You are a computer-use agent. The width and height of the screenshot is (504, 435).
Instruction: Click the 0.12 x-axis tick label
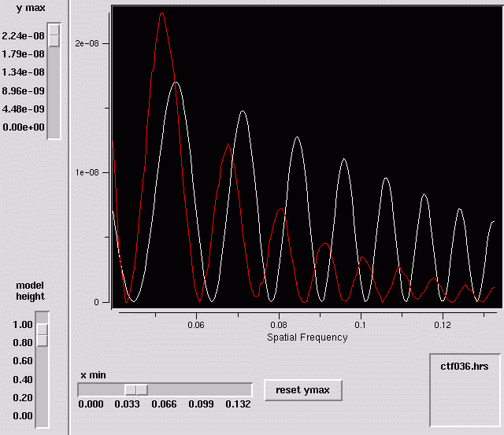tap(443, 325)
